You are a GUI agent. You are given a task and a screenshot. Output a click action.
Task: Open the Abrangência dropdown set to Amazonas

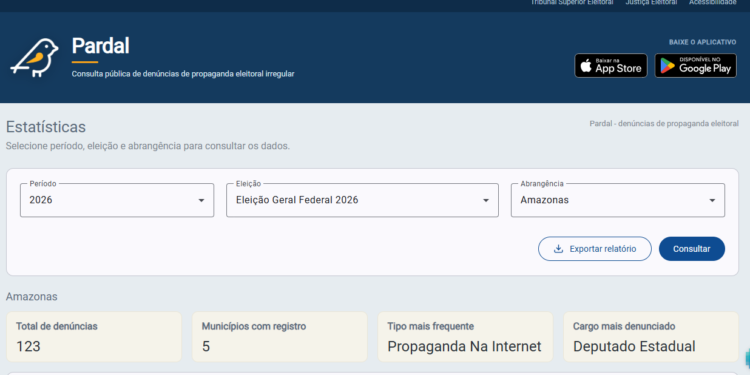click(x=618, y=200)
